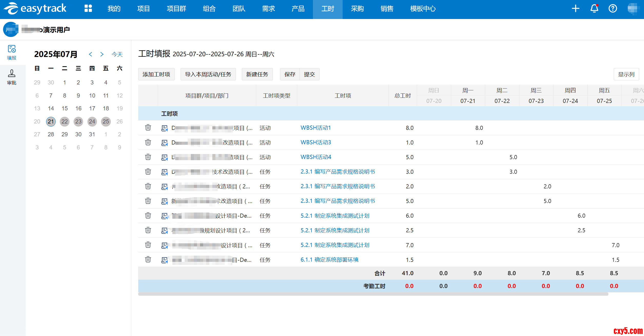
Task: Open the 模板中心 menu item
Action: point(423,9)
